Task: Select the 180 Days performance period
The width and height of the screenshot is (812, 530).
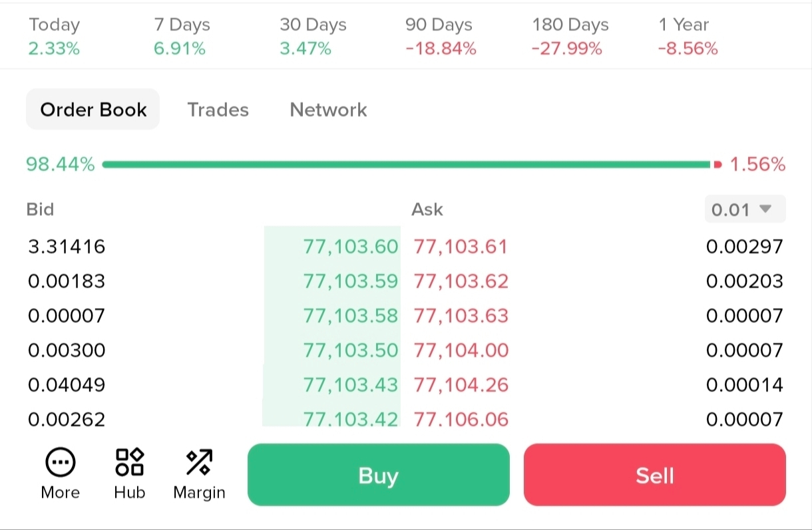Action: [570, 37]
